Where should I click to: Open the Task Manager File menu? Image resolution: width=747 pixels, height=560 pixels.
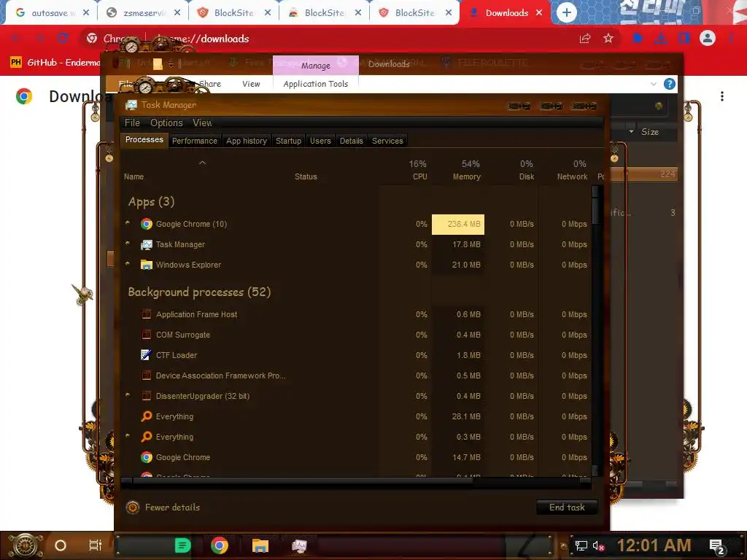pos(133,122)
